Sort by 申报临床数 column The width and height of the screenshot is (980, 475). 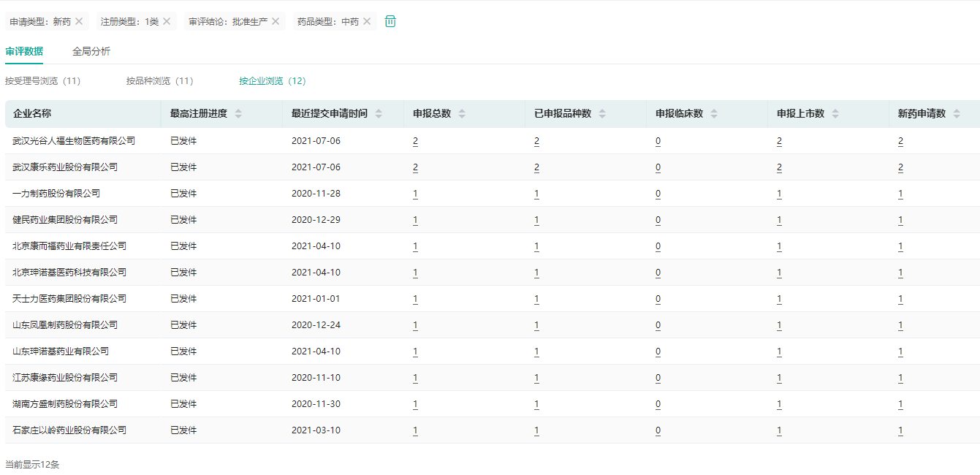(714, 114)
